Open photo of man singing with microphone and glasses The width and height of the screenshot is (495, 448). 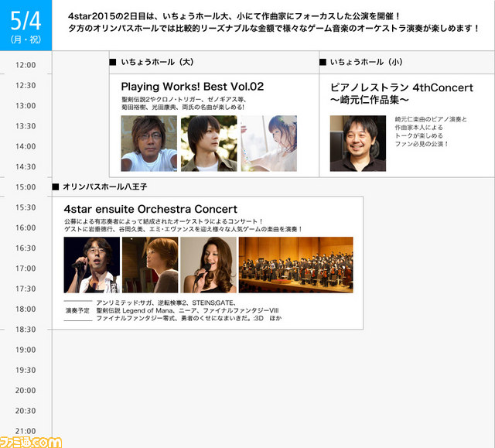tap(92, 265)
